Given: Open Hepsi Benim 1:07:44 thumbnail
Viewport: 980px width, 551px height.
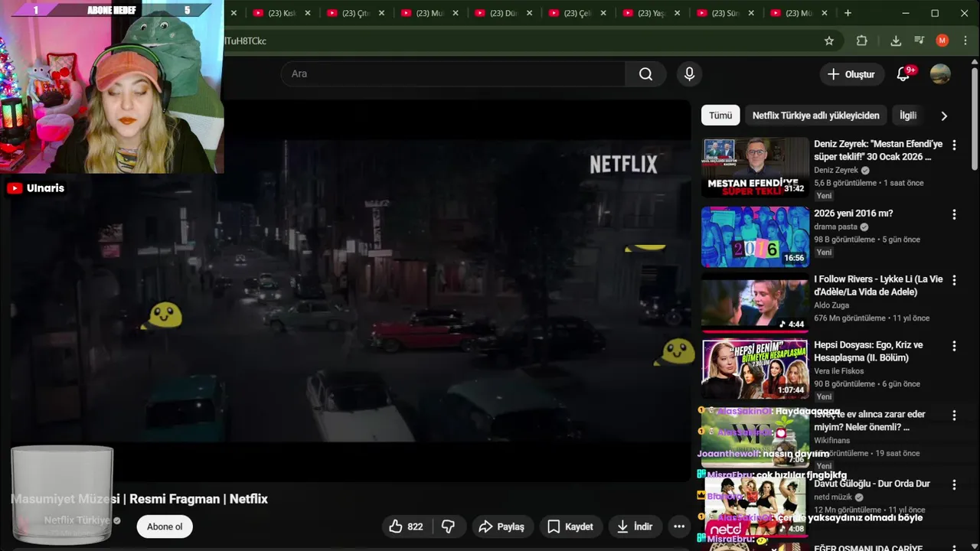Looking at the screenshot, I should pyautogui.click(x=755, y=368).
